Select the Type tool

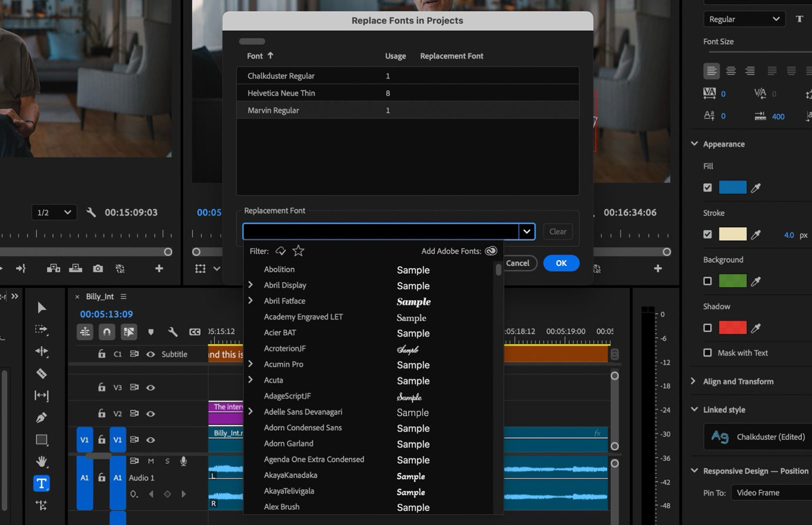41,483
